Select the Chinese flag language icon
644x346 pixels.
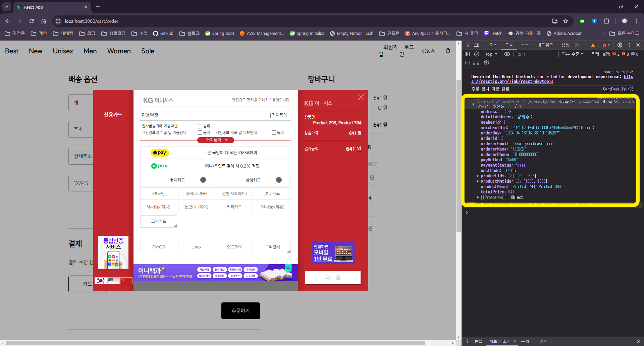(x=126, y=281)
